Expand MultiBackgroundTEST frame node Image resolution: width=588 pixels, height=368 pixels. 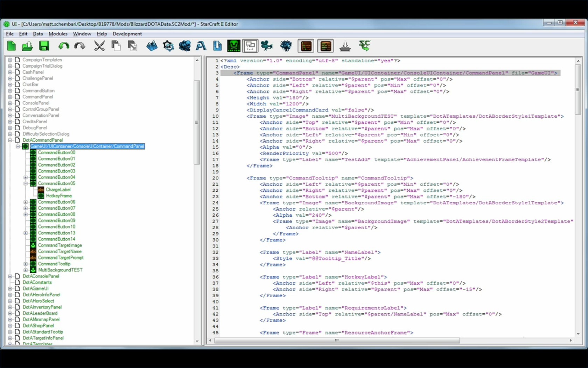click(x=25, y=270)
